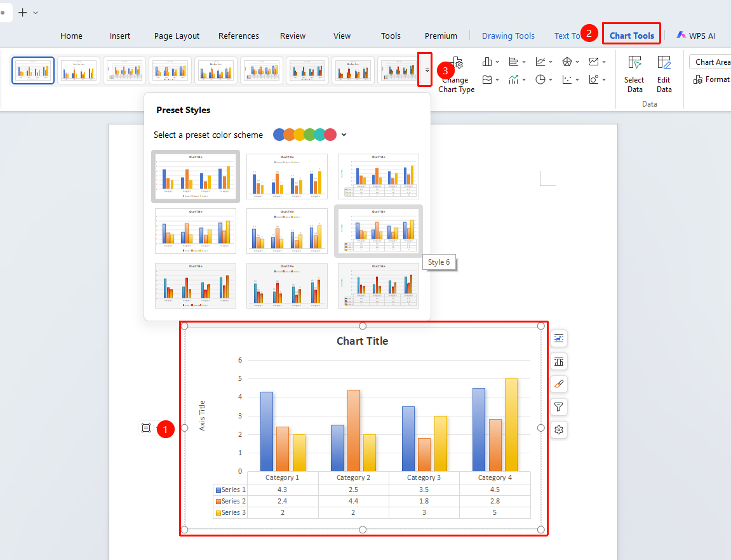Click the stock chart type icon
Screen dimensions: 731x560
593,62
